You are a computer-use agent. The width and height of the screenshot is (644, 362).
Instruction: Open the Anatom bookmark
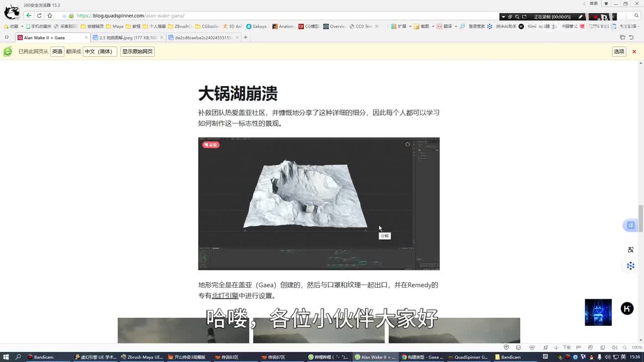283,26
